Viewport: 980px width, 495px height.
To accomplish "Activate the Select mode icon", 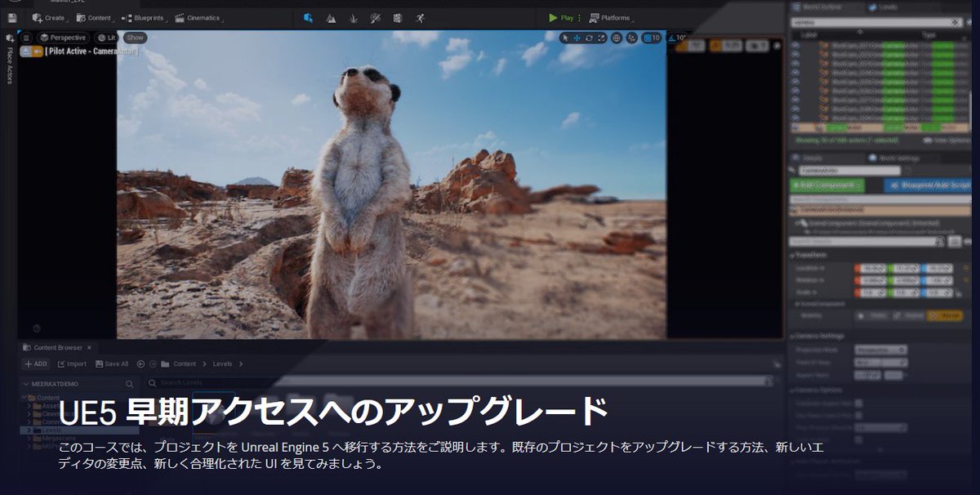I will pos(308,17).
